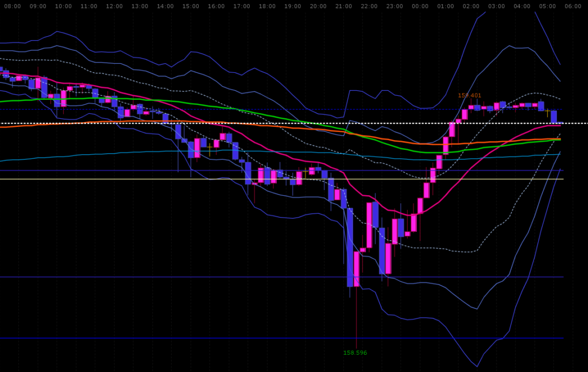The image size is (588, 372).
Task: Click the 03:00 time axis label
Action: [497, 6]
